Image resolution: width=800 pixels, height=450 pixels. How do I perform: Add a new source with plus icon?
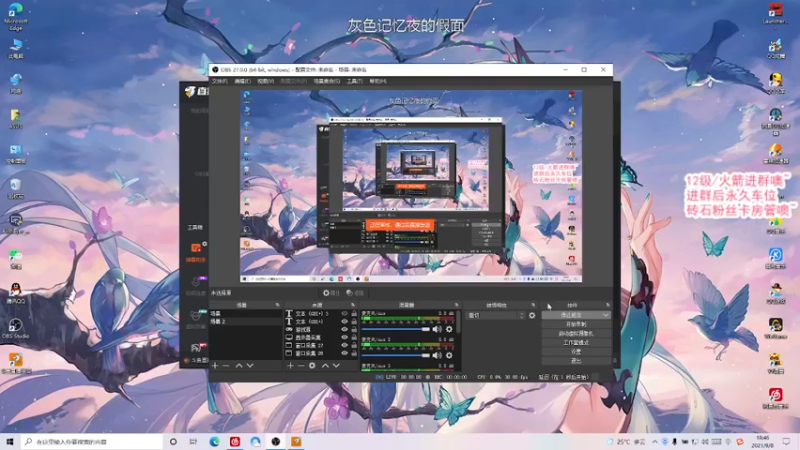pyautogui.click(x=290, y=366)
